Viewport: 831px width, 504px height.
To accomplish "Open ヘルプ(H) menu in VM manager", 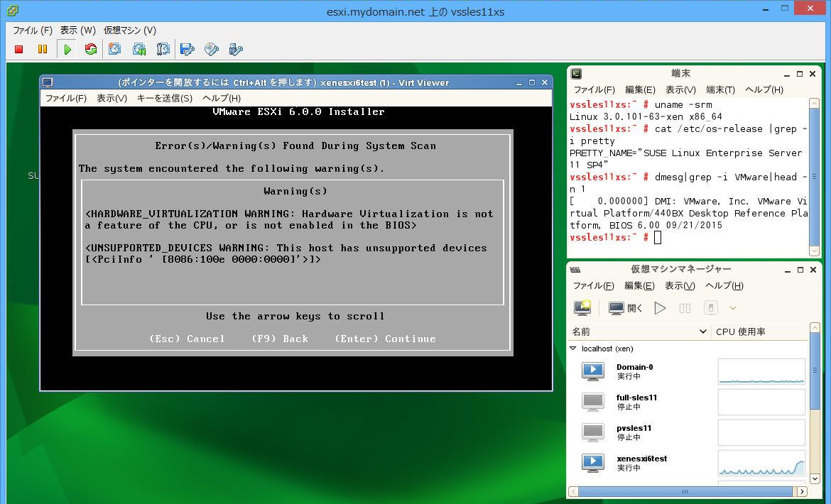I will tap(724, 285).
